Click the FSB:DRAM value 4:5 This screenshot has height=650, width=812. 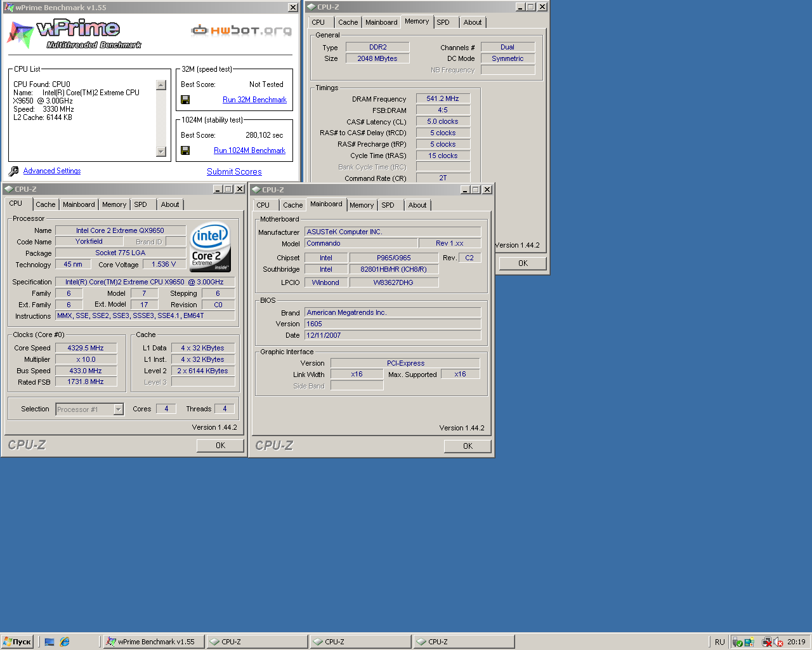coord(443,110)
